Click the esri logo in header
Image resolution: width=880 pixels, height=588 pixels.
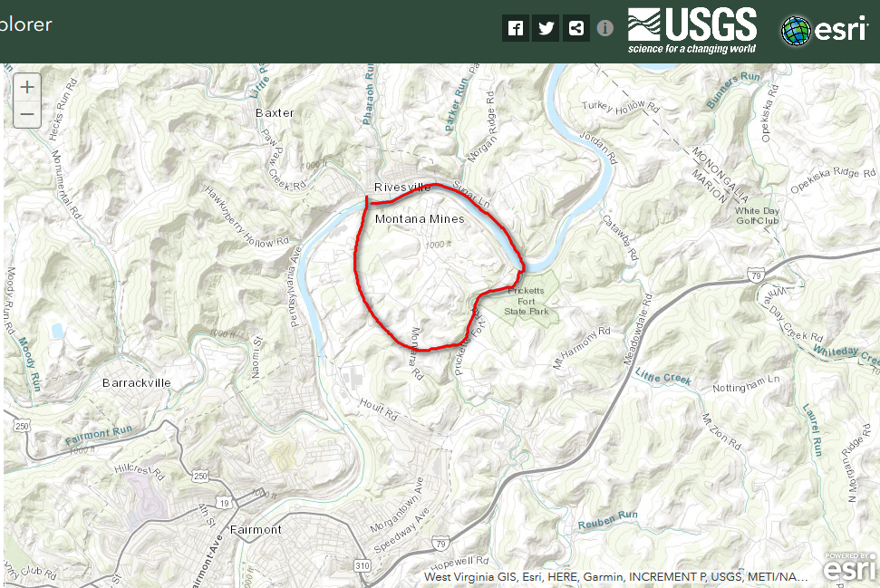[824, 30]
